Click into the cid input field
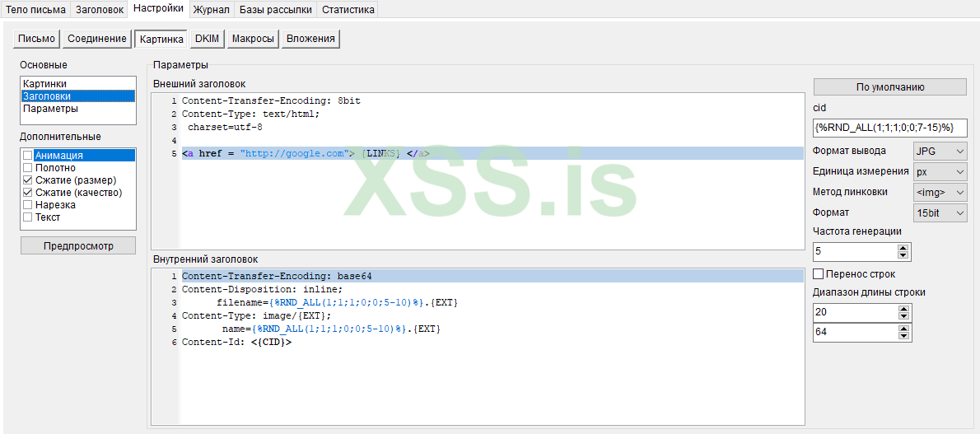Image resolution: width=980 pixels, height=434 pixels. 890,127
